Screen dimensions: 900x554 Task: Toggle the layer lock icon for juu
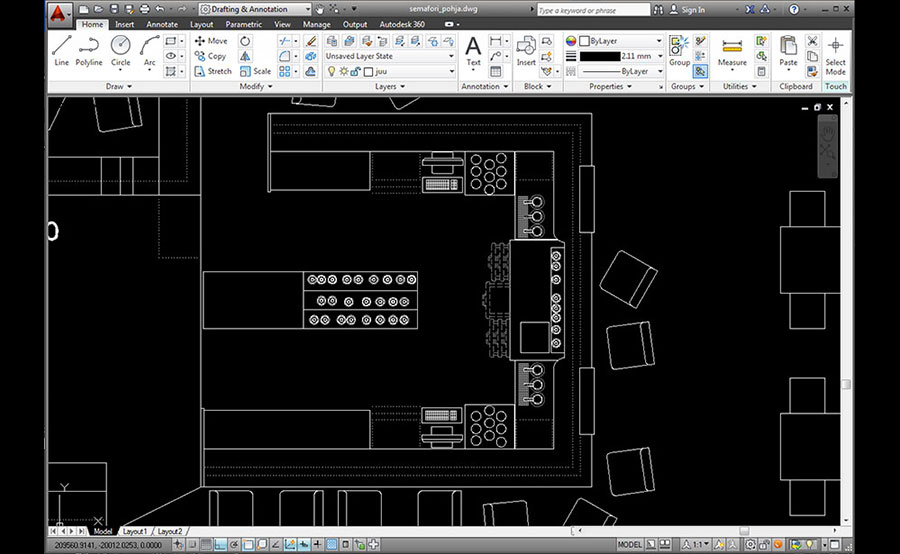tap(355, 72)
